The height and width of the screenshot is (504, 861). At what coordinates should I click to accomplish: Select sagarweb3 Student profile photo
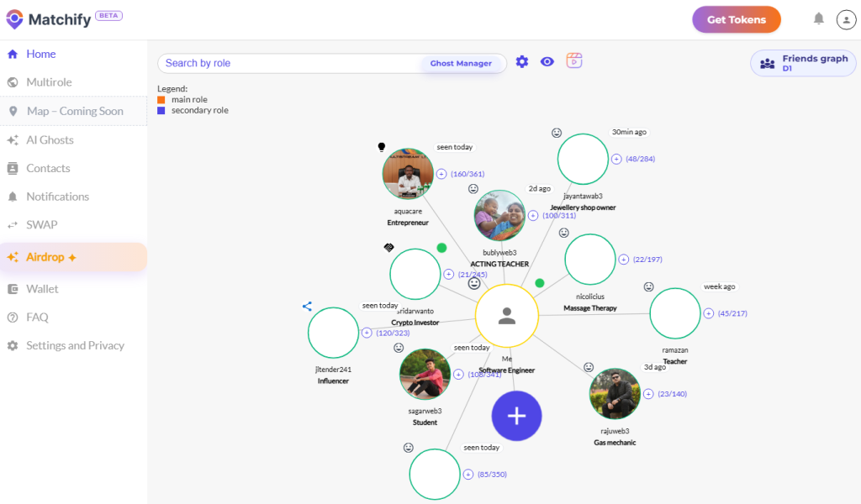425,374
